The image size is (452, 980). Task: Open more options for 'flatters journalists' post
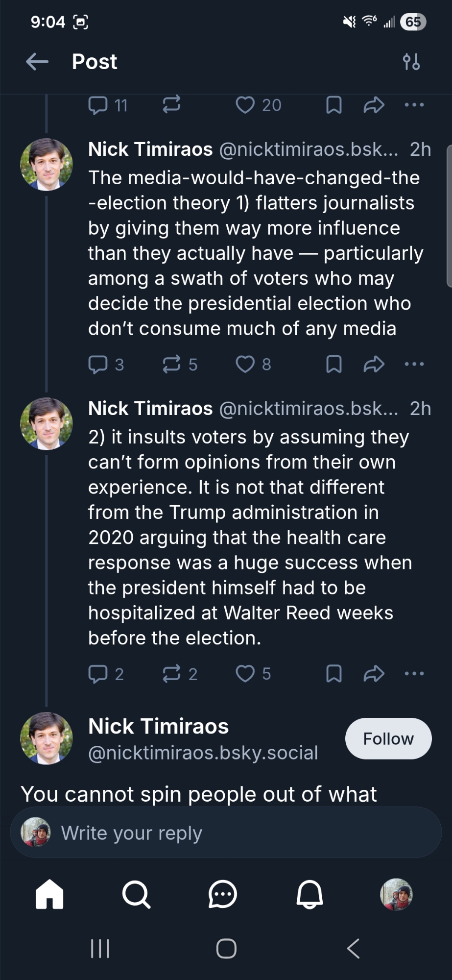(x=414, y=364)
